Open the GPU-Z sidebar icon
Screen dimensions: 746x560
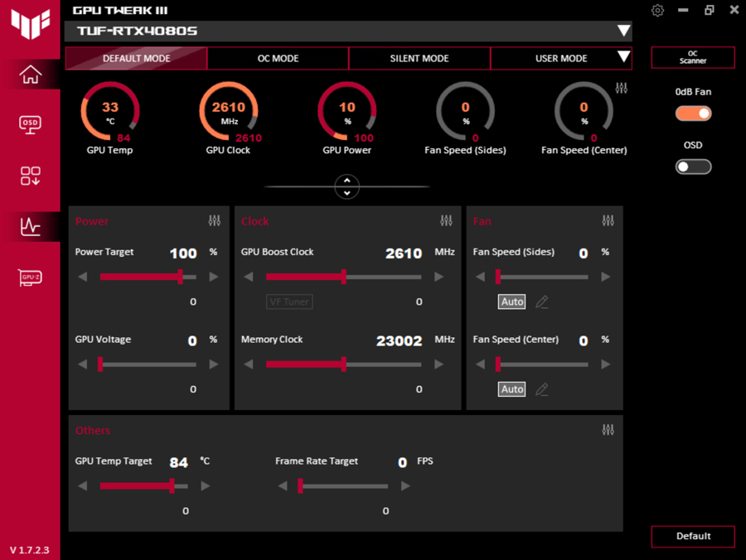pyautogui.click(x=31, y=278)
